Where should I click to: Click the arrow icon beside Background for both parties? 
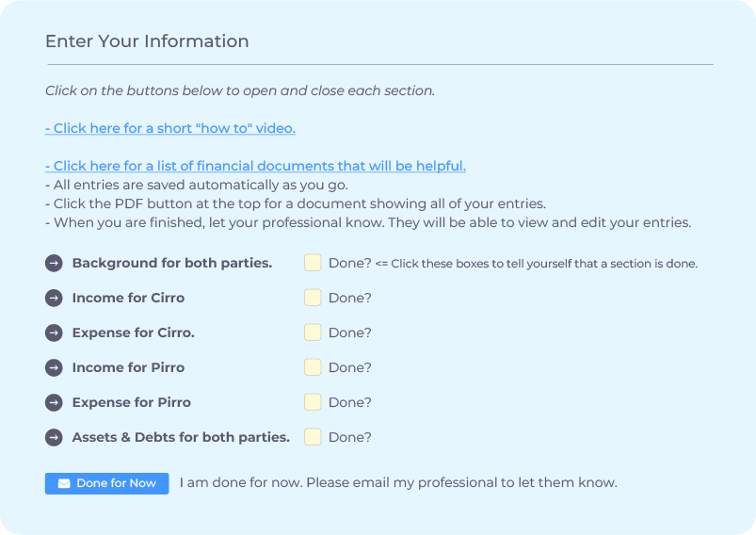coord(54,263)
